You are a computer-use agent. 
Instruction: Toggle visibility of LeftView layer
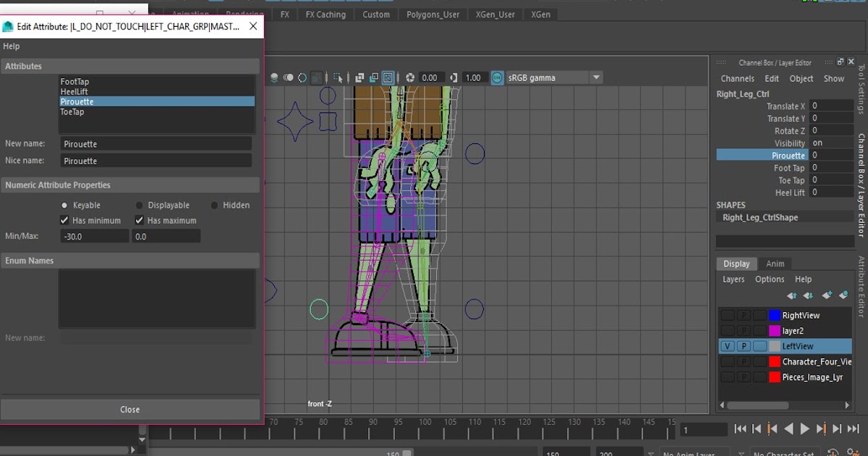(x=728, y=347)
